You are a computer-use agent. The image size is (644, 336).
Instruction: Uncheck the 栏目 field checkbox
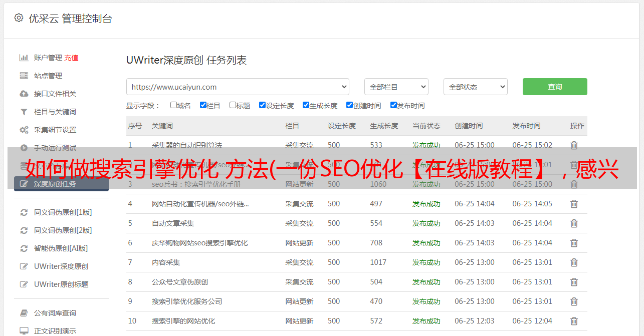click(203, 105)
